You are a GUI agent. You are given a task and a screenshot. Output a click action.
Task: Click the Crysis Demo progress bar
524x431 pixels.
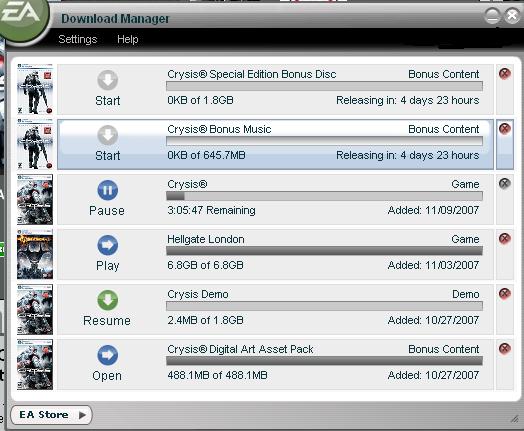(324, 306)
